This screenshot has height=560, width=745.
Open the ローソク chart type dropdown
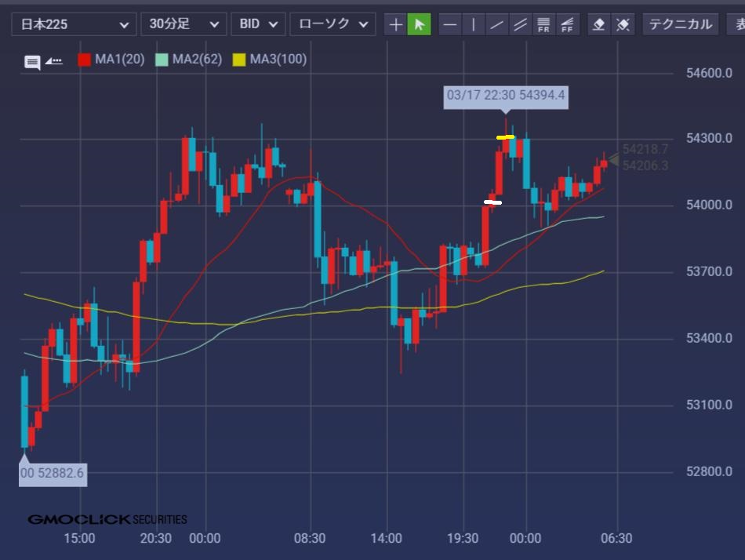click(x=333, y=24)
